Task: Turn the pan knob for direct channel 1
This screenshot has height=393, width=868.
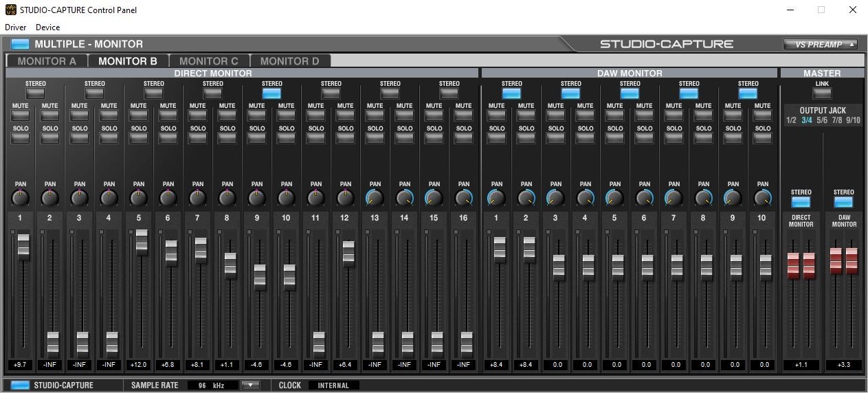Action: pyautogui.click(x=21, y=199)
